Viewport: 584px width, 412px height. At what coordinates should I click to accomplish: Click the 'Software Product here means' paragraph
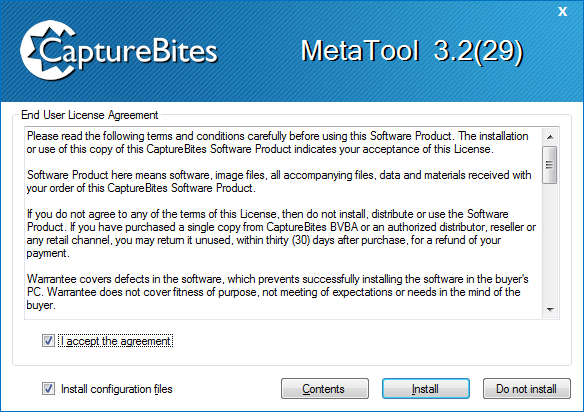tap(279, 181)
